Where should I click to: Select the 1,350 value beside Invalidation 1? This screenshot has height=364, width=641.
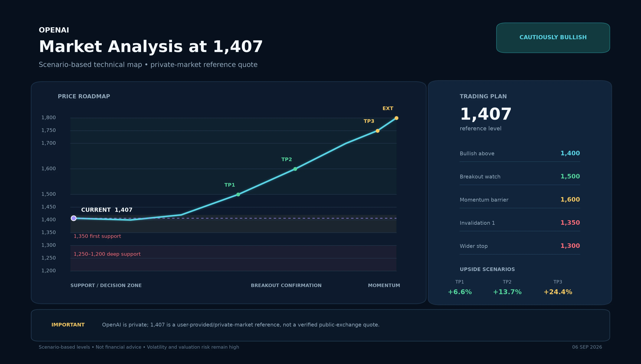[570, 223]
